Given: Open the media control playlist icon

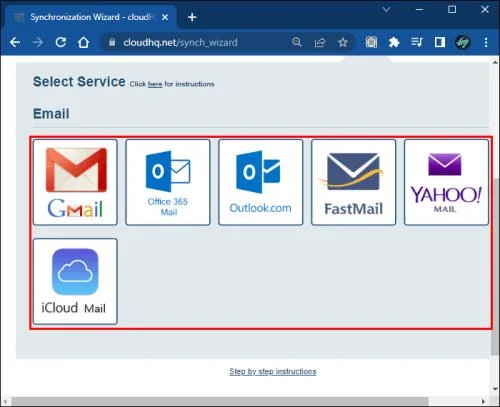Looking at the screenshot, I should [417, 42].
